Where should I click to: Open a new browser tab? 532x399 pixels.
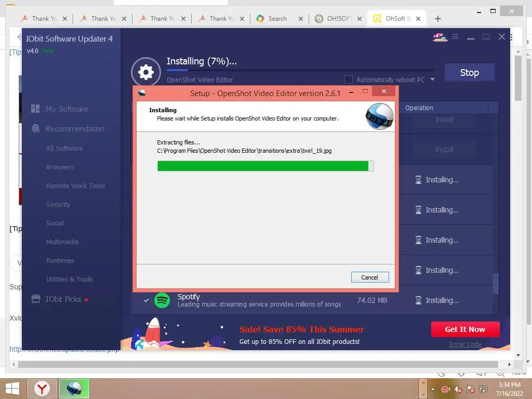coord(437,19)
